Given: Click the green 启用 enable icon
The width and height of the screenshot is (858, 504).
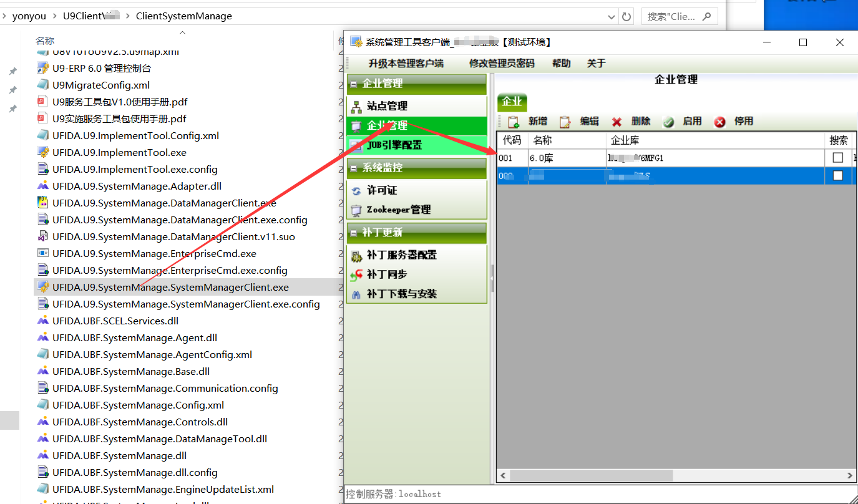Looking at the screenshot, I should (x=668, y=122).
